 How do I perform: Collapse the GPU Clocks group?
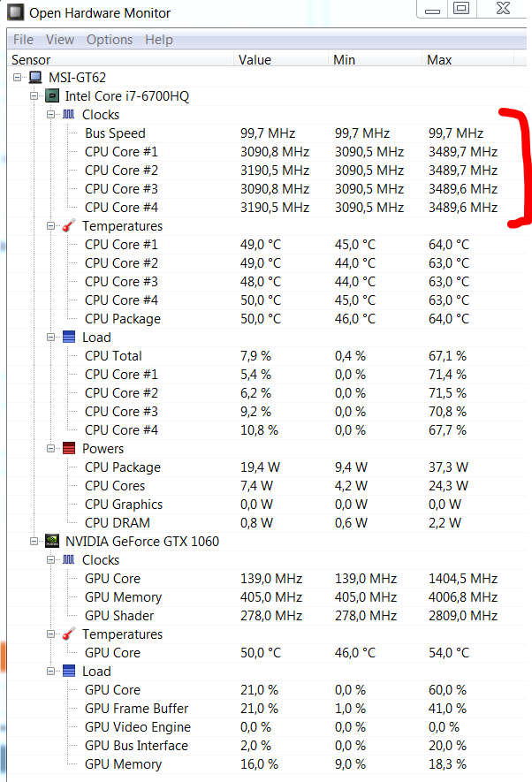pos(51,559)
